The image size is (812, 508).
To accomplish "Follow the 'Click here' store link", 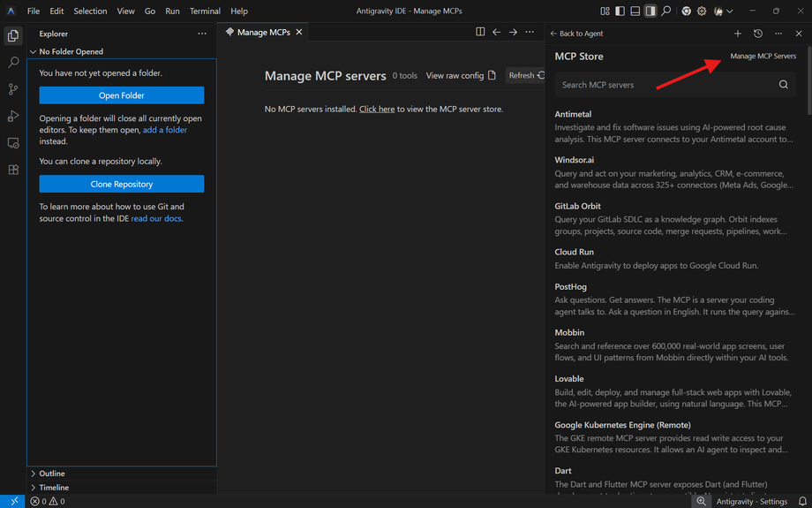I will coord(377,110).
